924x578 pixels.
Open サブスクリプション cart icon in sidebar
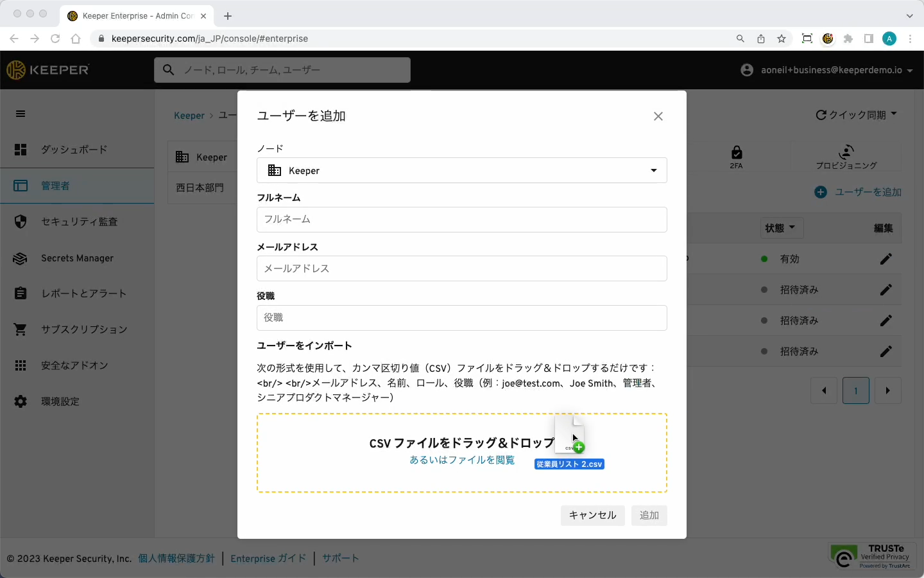(x=21, y=329)
